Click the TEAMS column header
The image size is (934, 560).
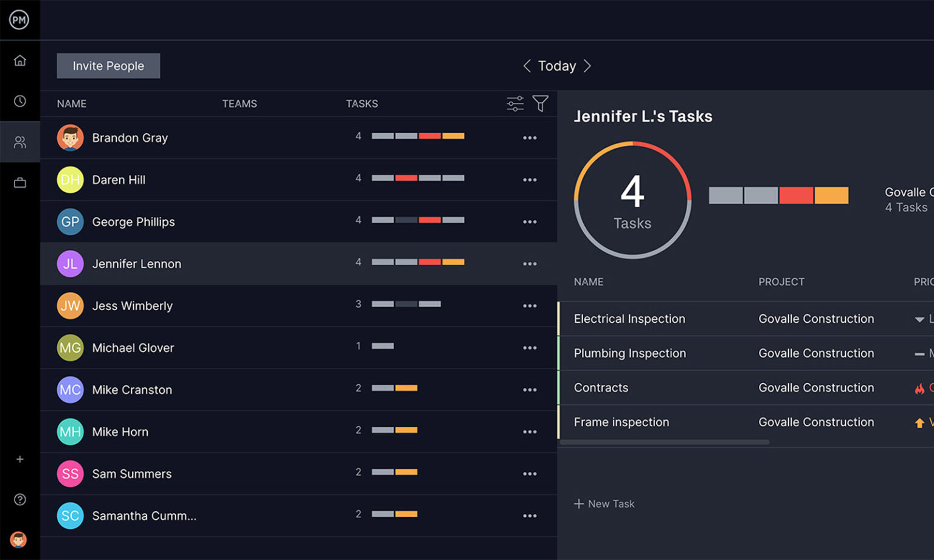pos(240,103)
